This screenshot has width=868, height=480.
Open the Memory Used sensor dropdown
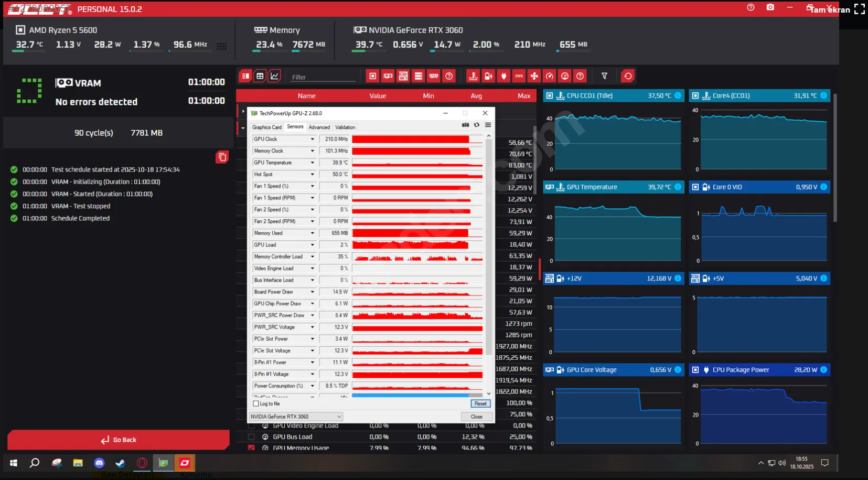tap(312, 233)
